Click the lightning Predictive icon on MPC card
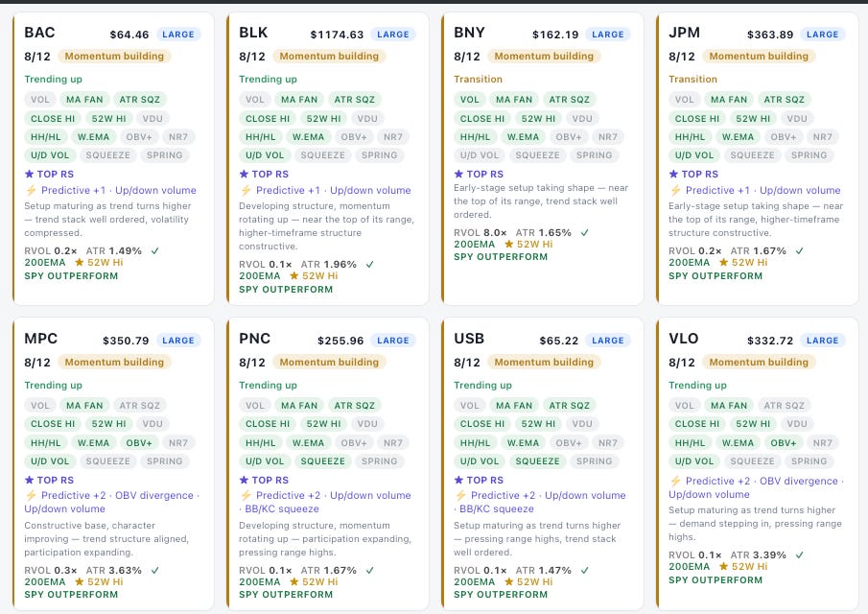 pyautogui.click(x=31, y=495)
